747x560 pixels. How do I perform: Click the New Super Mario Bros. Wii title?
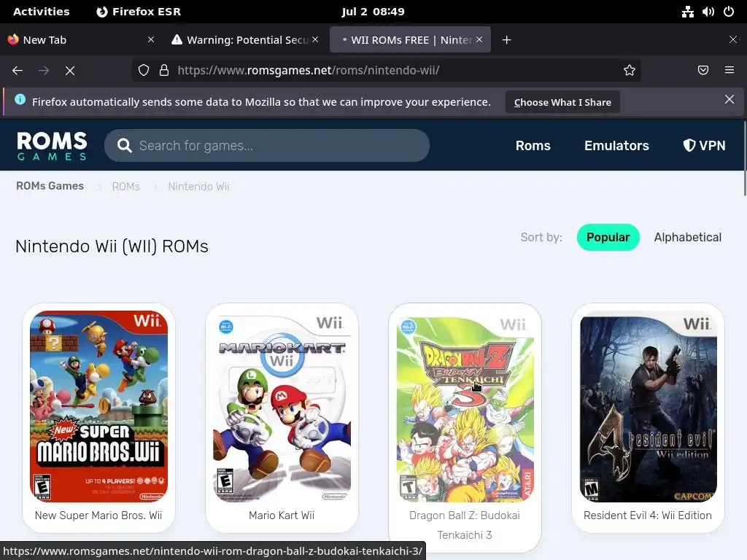[x=98, y=516]
